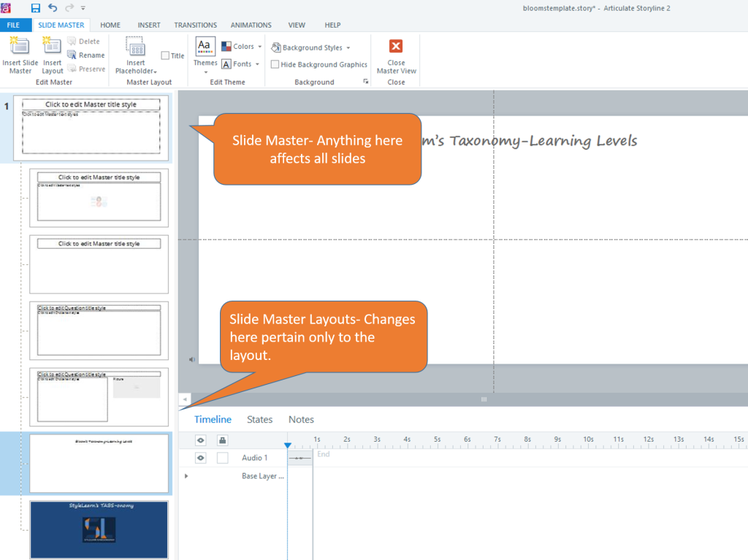Click the Redo arrow icon
This screenshot has height=560, width=748.
point(69,7)
